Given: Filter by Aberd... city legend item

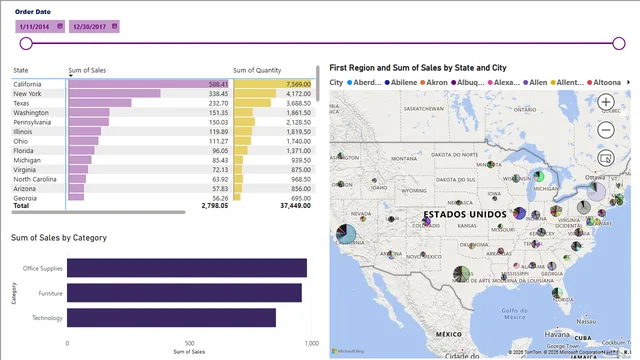Looking at the screenshot, I should tap(364, 82).
